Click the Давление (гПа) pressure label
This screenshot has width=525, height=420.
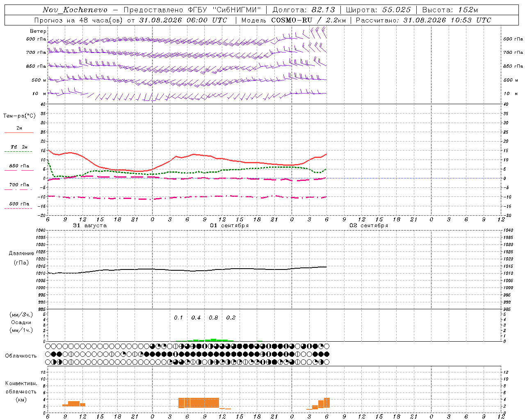coord(21,258)
